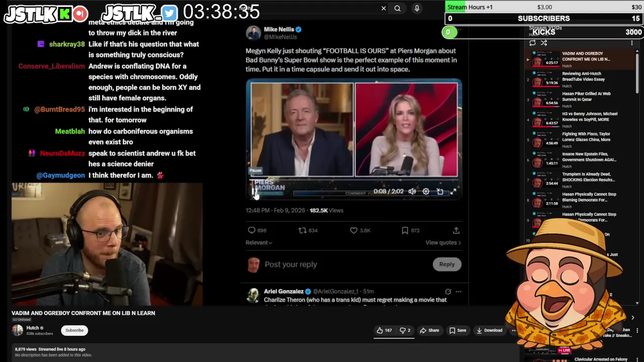Click Conserve_Liberalism username in chat
644x362 pixels.
[51, 66]
